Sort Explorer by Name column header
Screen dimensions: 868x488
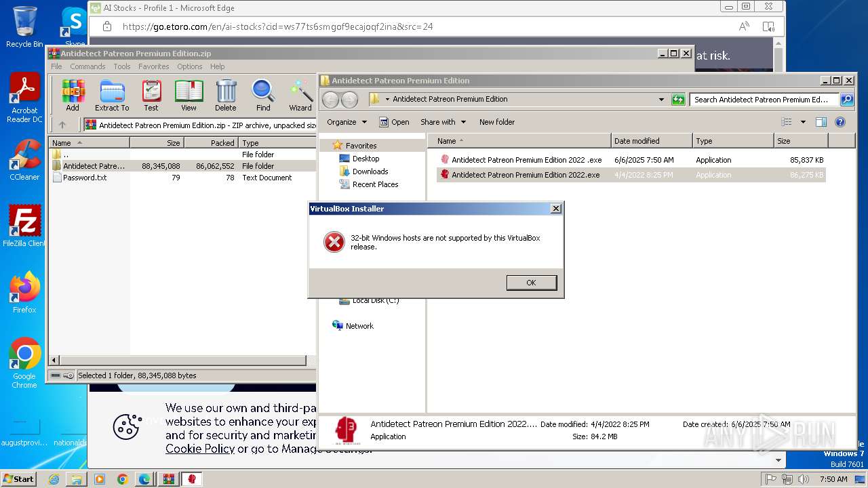519,141
